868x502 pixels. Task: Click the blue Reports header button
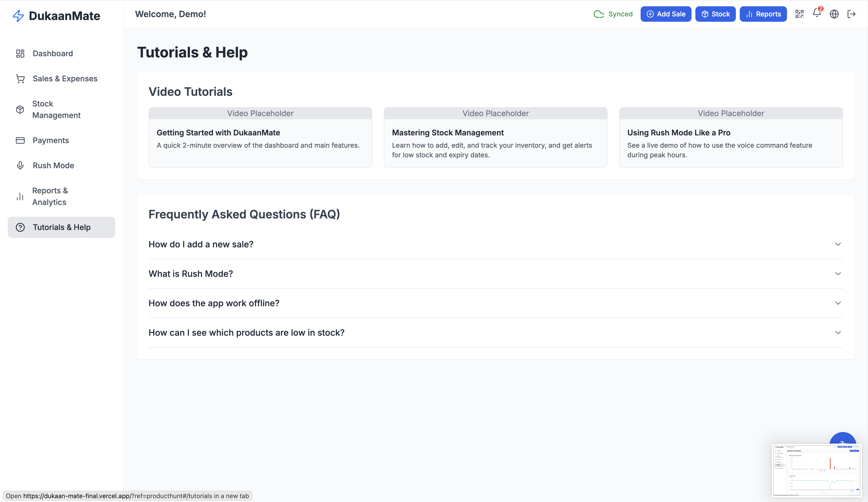[763, 14]
